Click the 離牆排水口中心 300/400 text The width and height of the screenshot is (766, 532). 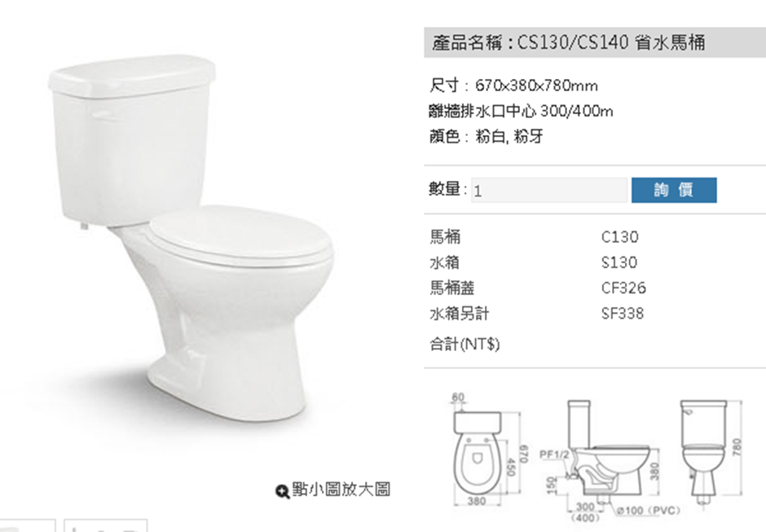tap(521, 112)
